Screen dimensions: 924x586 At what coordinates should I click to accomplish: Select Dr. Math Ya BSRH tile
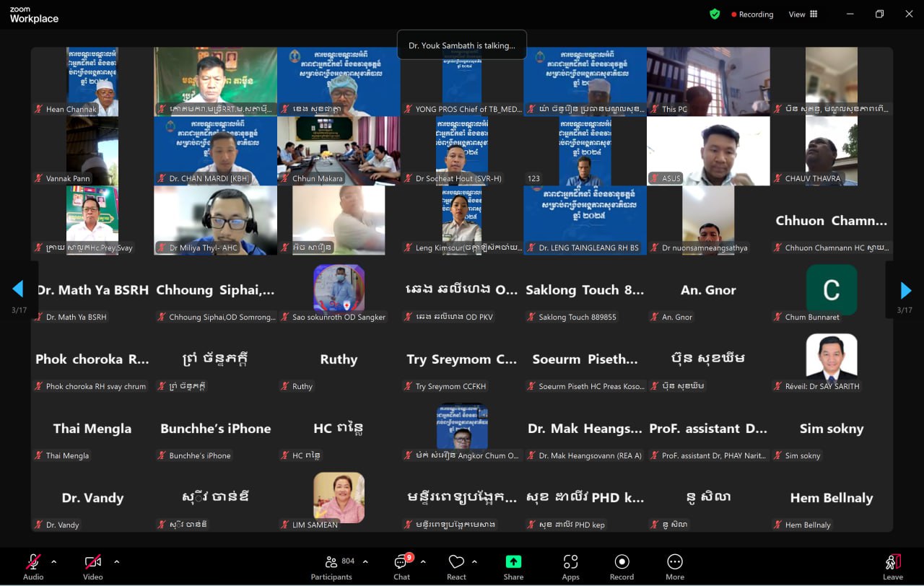[x=92, y=289]
